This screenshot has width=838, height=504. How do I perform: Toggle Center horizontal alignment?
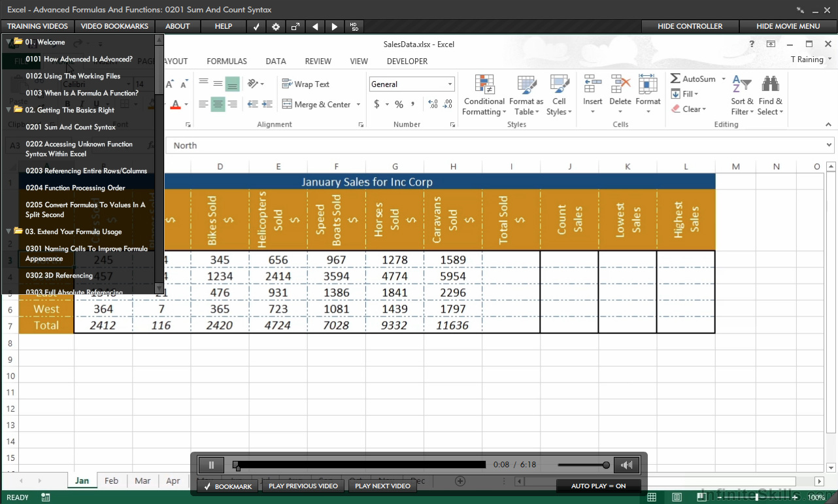[218, 105]
